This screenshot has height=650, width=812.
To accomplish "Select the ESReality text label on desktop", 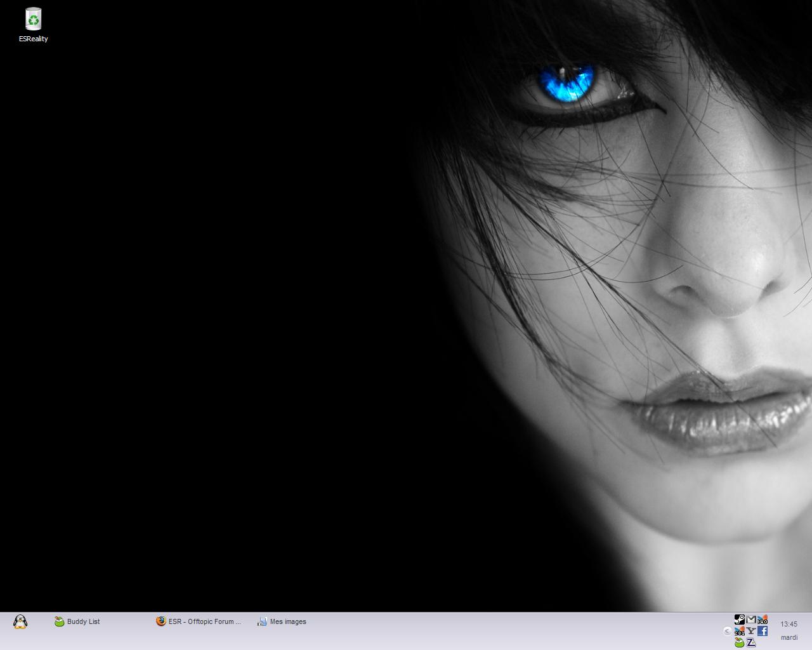I will click(x=33, y=39).
